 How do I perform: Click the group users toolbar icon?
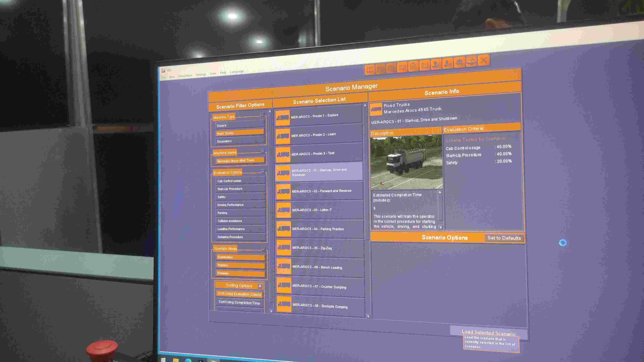460,62
